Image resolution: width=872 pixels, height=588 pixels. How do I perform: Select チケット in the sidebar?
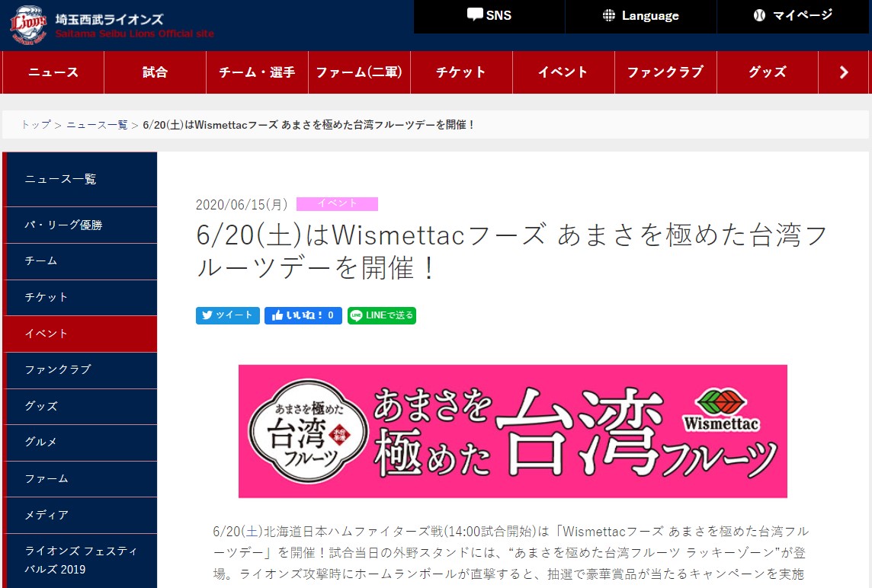[80, 297]
